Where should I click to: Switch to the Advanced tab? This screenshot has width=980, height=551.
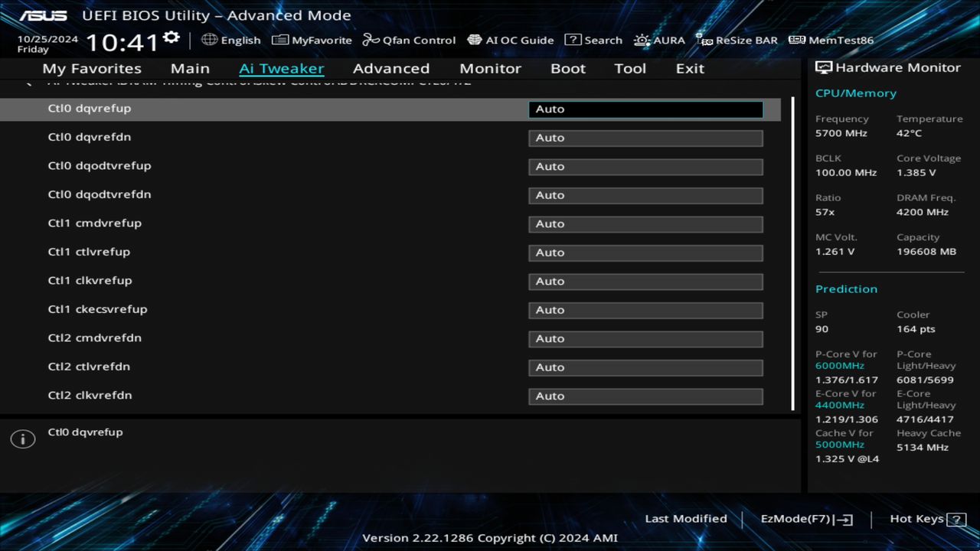coord(391,68)
